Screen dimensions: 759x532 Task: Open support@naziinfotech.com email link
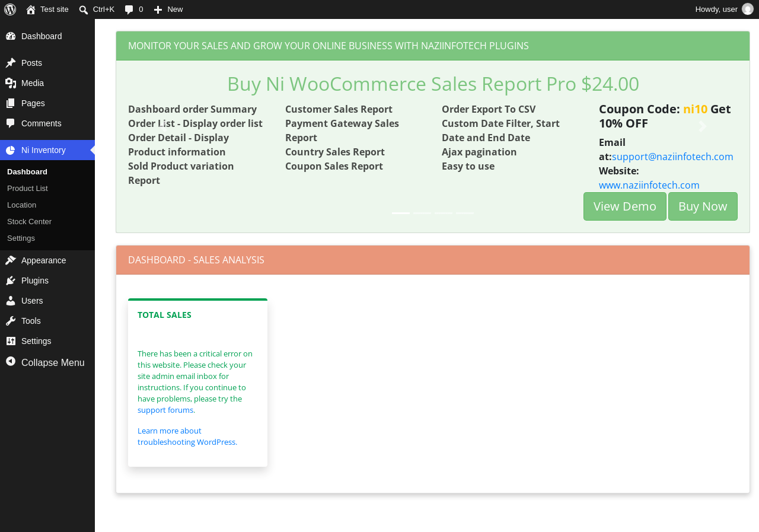point(672,157)
